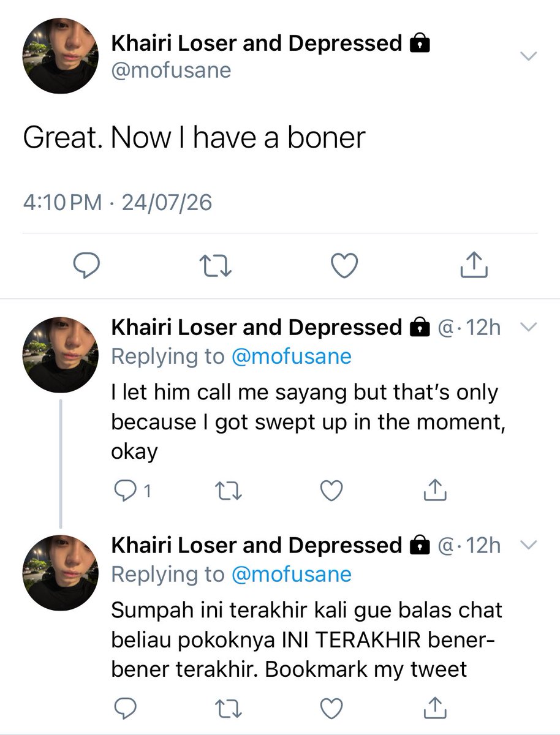The image size is (560, 735).
Task: Like the Sumpah ini terakhir tweet
Action: [331, 707]
